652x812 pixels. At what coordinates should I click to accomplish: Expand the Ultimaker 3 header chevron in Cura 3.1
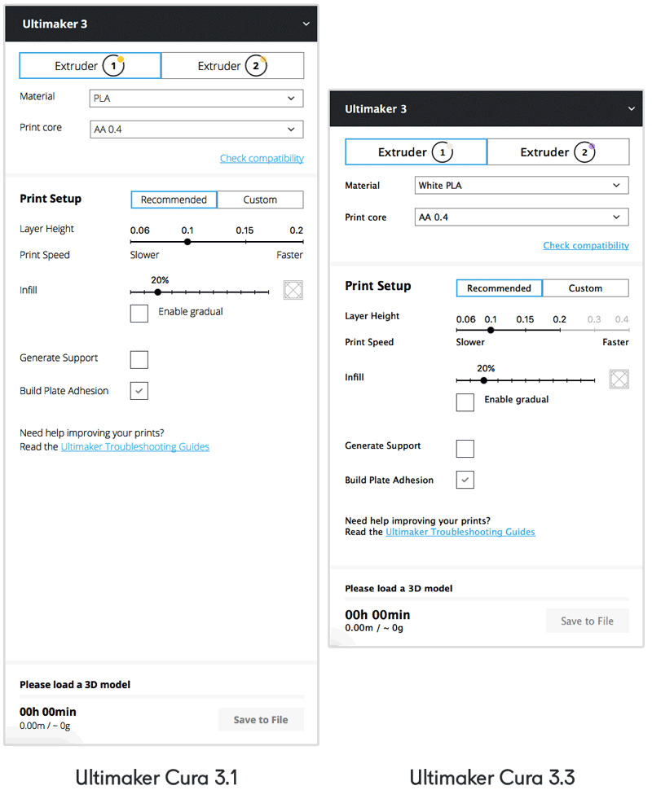pyautogui.click(x=306, y=24)
